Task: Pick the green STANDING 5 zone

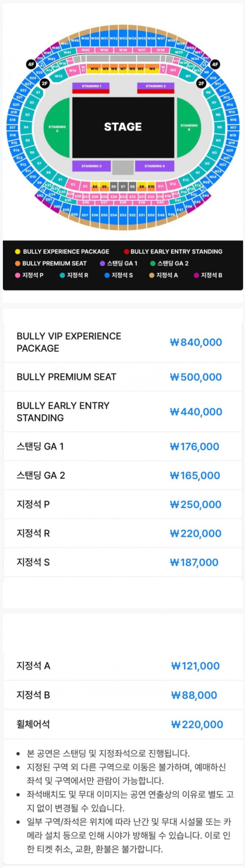Action: tap(57, 128)
